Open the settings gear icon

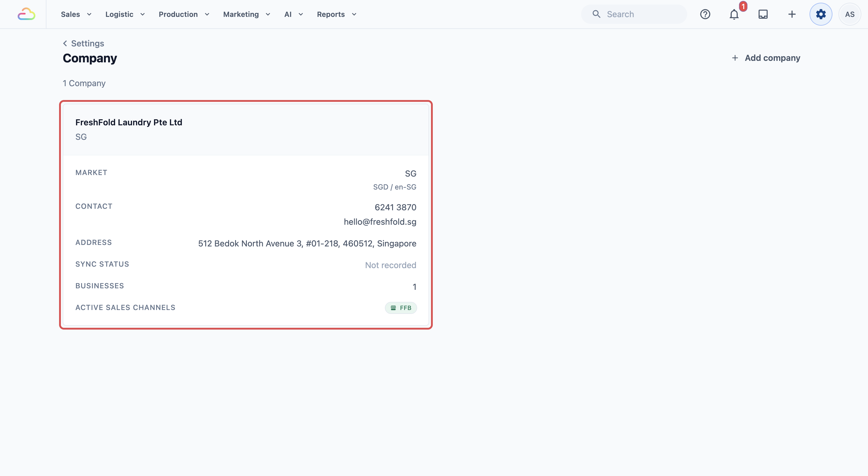[x=821, y=14]
